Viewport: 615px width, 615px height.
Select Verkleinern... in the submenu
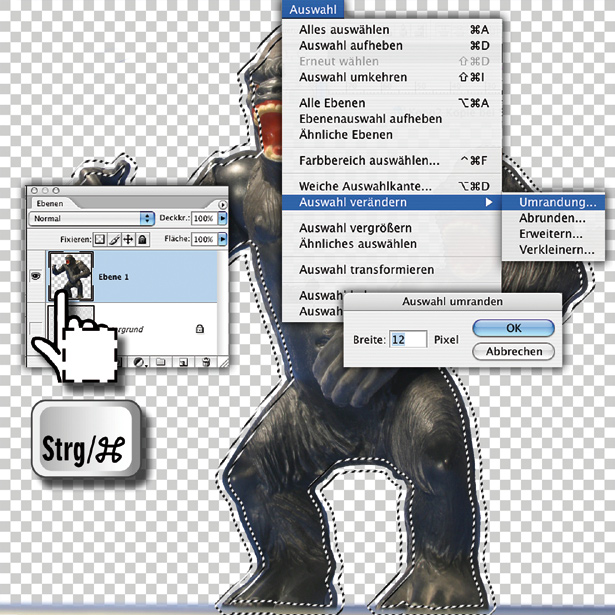(553, 249)
